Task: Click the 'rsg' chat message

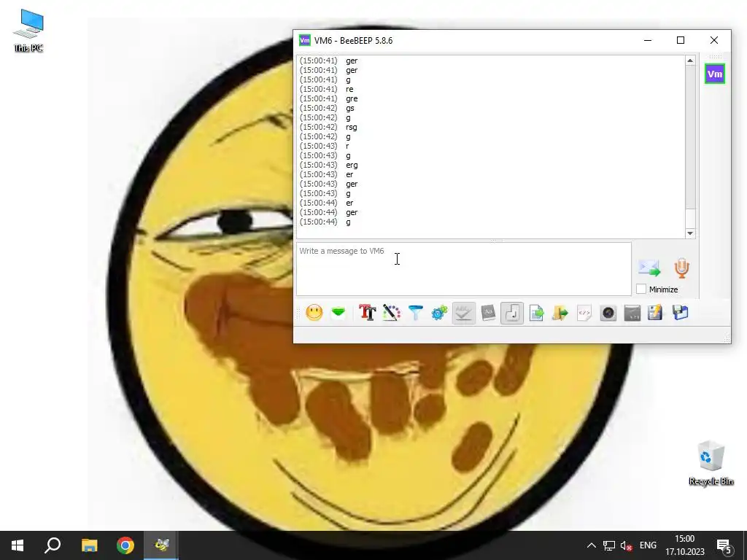Action: [x=352, y=127]
